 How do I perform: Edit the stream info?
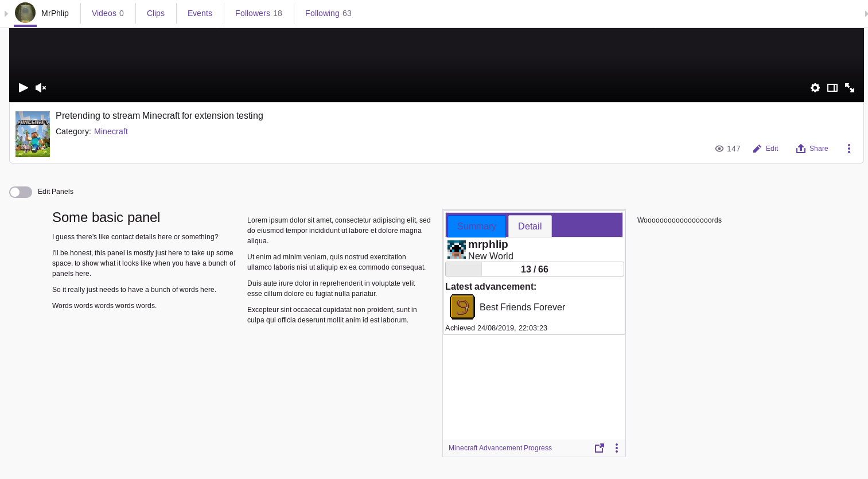765,149
